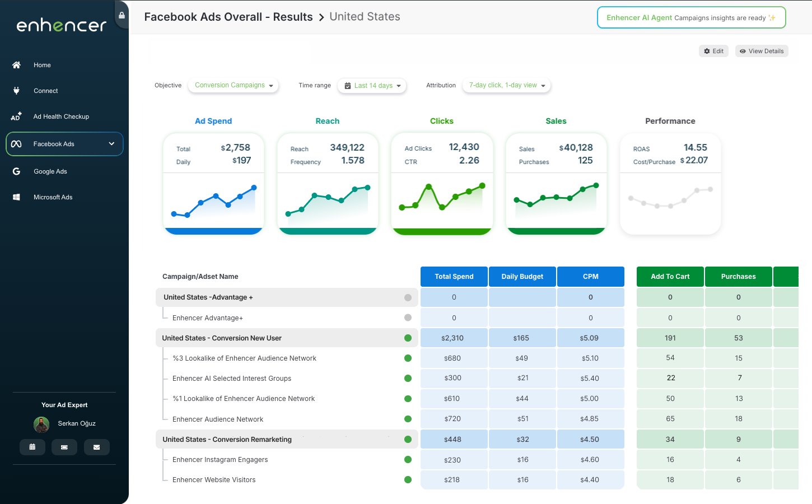
Task: Click the gear icon in the Edit button
Action: [x=707, y=51]
